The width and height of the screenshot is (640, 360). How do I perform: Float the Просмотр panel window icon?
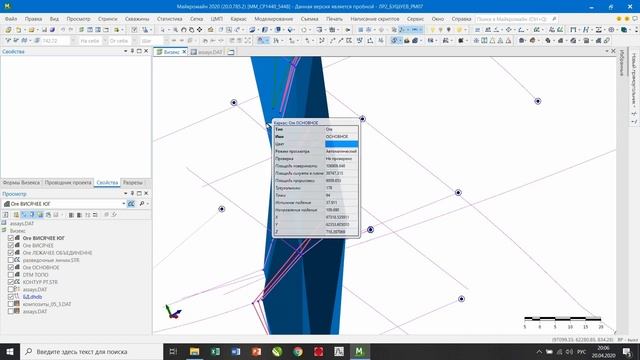point(139,193)
